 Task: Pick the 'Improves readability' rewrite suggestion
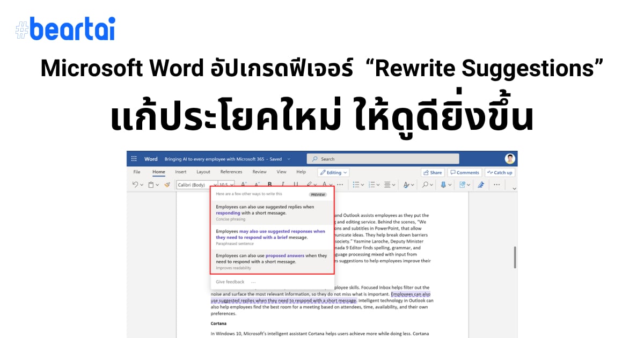[272, 261]
